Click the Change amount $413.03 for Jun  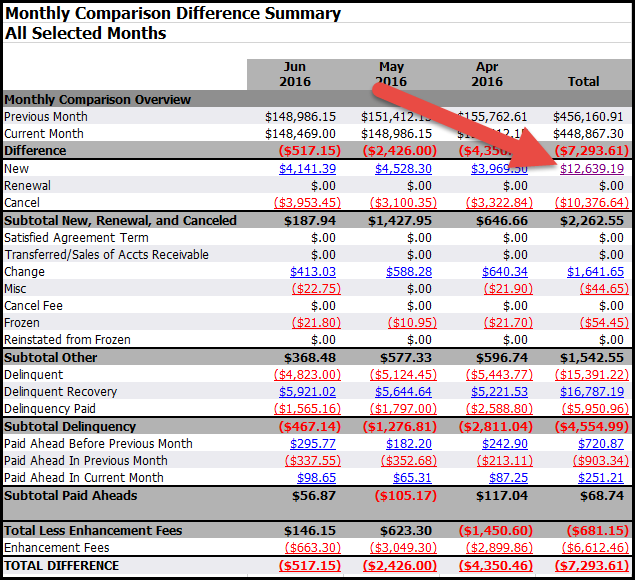click(x=313, y=271)
